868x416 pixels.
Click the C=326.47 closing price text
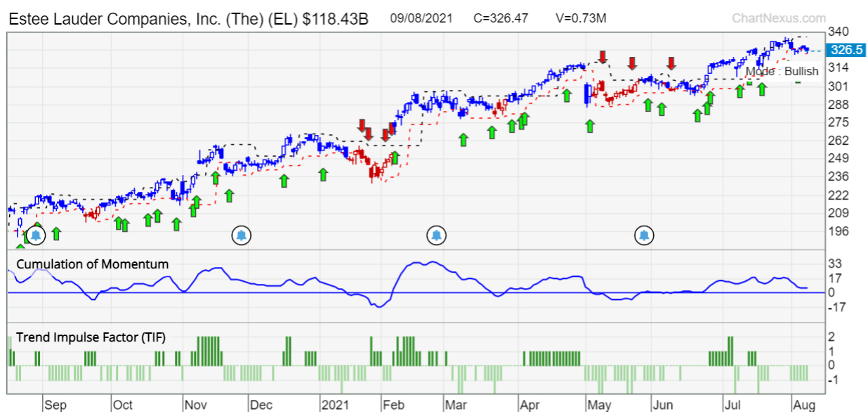pyautogui.click(x=501, y=18)
